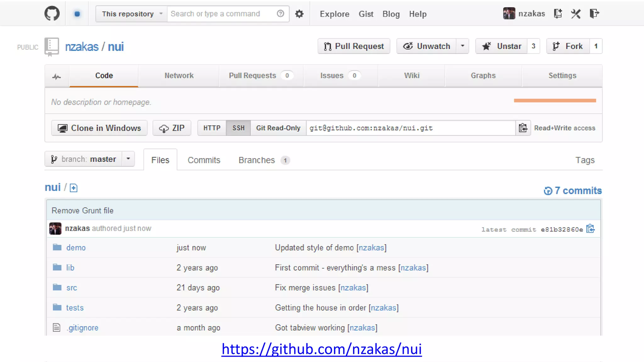The width and height of the screenshot is (644, 362).
Task: Open the pulse activity tab icon
Action: 57,76
